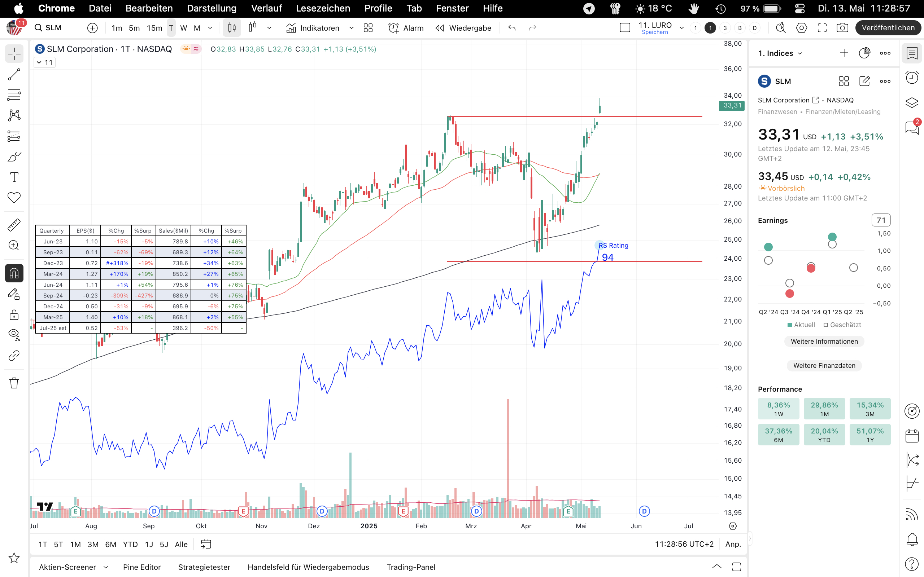Click the Weitere Finanzdaten button

824,366
